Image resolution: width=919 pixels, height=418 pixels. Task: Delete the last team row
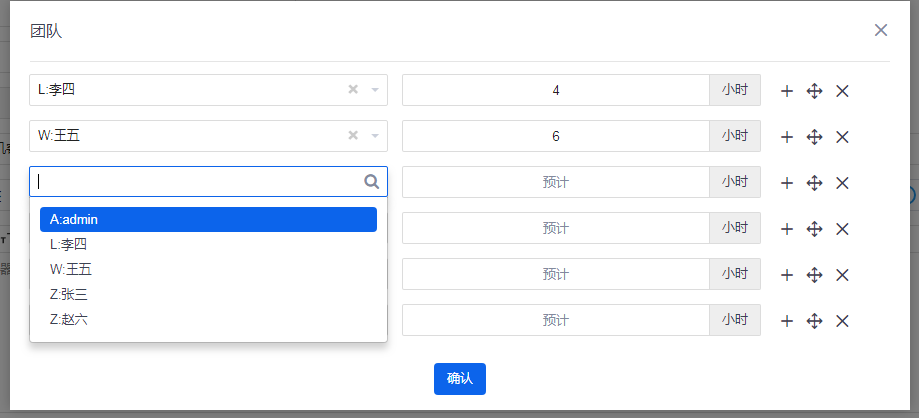coord(842,321)
